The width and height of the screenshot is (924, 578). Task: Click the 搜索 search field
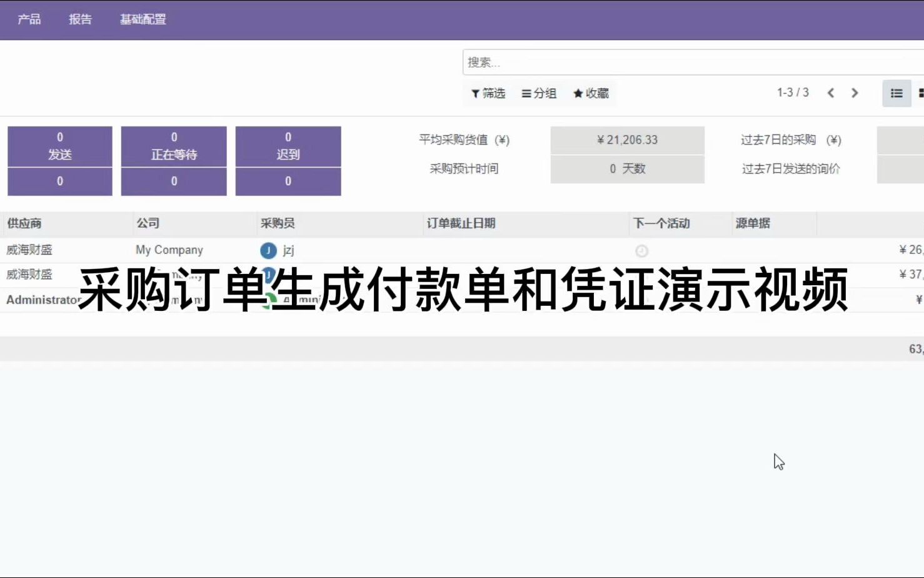click(693, 63)
